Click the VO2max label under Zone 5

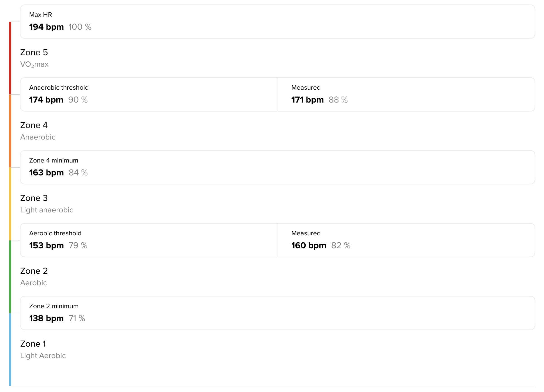point(34,64)
